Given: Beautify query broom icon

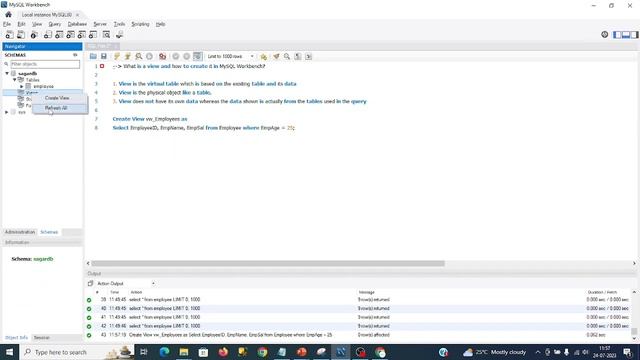Looking at the screenshot, I should pos(276,56).
